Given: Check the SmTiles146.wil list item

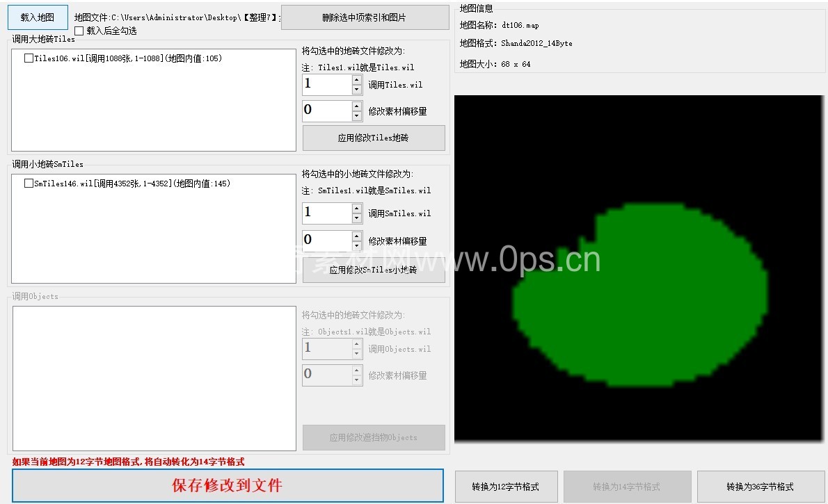Looking at the screenshot, I should pos(29,184).
